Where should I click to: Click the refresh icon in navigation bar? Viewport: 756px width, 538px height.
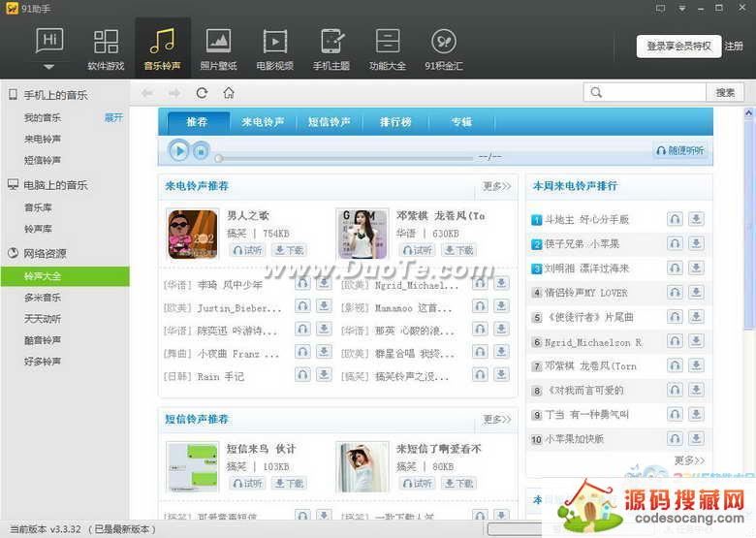point(202,93)
